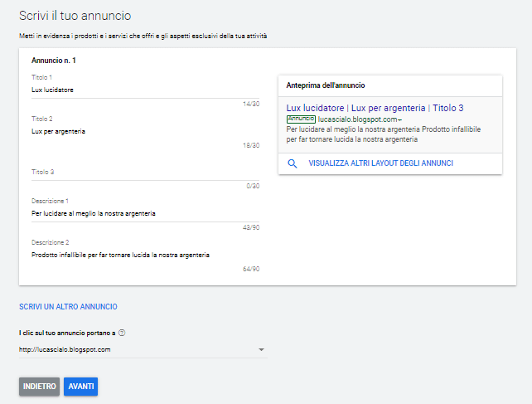The height and width of the screenshot is (404, 532).
Task: Edit the Descrizione 1 text field
Action: (145, 213)
